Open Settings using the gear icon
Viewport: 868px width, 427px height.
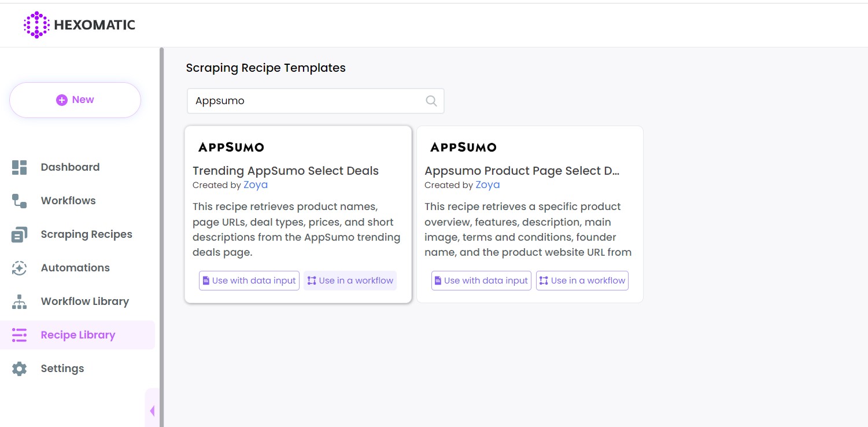19,368
